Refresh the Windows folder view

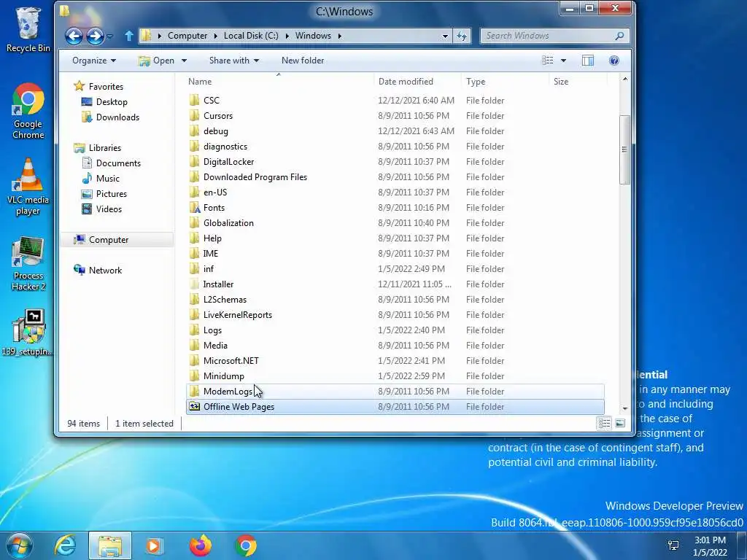(x=462, y=36)
